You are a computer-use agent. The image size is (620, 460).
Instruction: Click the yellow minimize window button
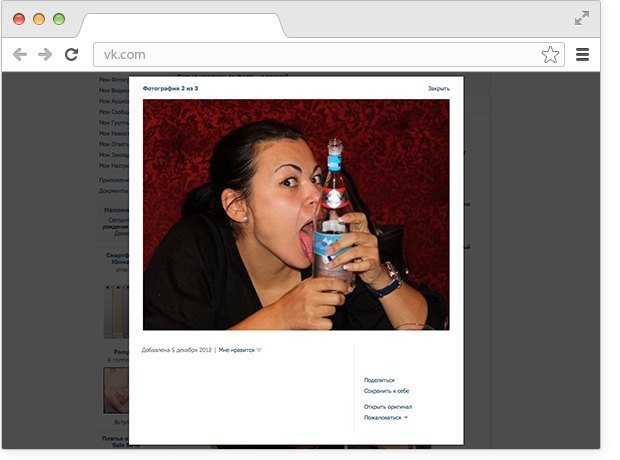(x=39, y=19)
